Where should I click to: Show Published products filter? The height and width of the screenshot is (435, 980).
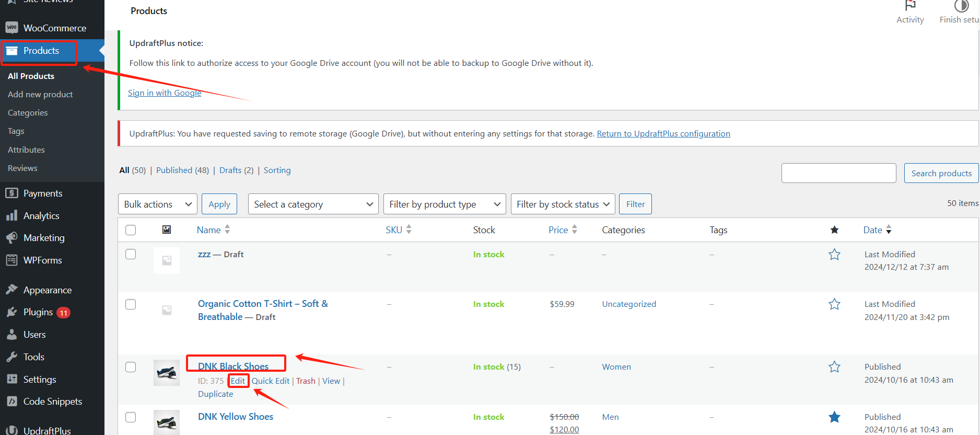tap(174, 170)
